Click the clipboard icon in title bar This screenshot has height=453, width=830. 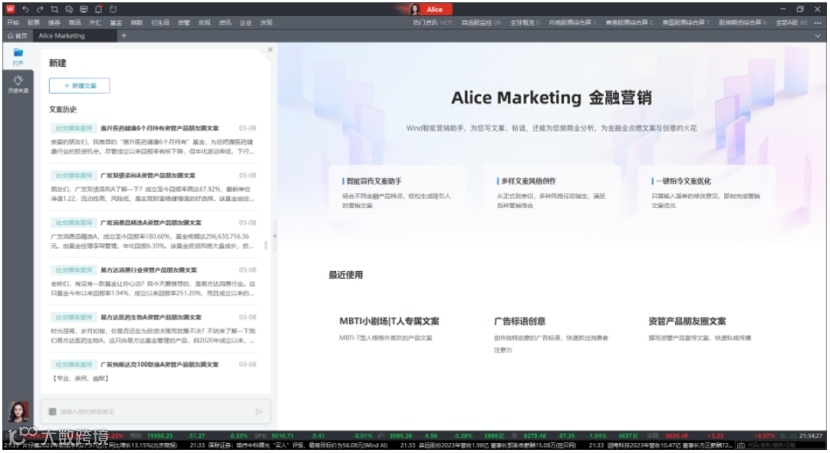pyautogui.click(x=113, y=10)
